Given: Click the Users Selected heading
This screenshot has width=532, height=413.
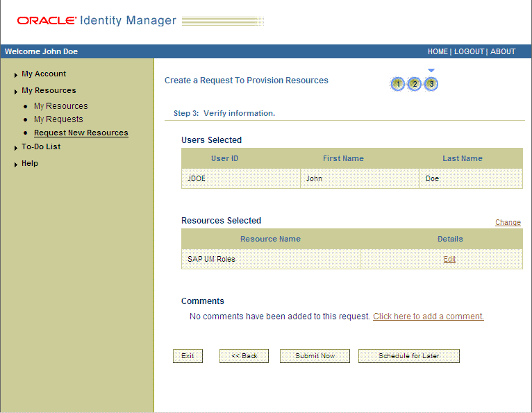Looking at the screenshot, I should (x=211, y=140).
